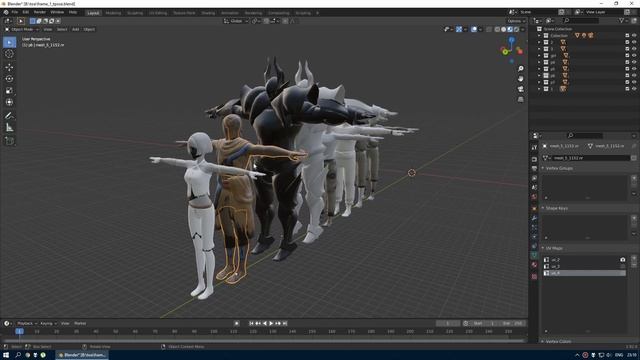Open the View Layer properties tab
Screen dimensions: 640x360
pos(534,178)
